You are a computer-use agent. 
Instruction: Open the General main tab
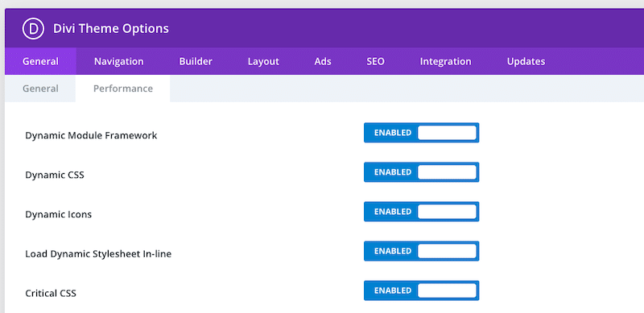click(40, 61)
